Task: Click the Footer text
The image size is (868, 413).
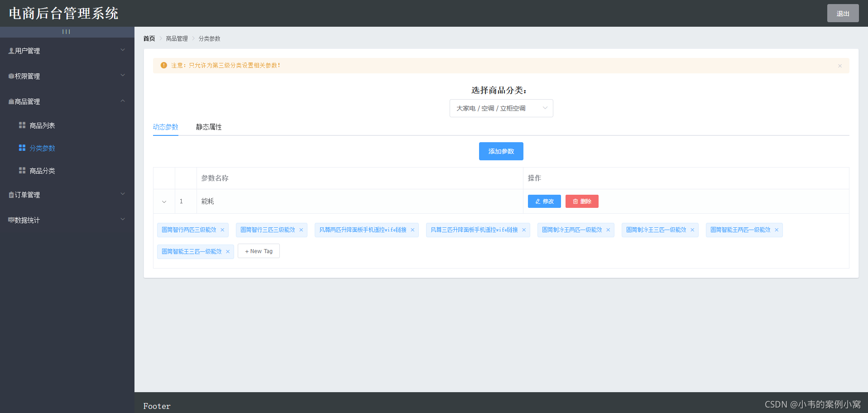Action: point(157,406)
